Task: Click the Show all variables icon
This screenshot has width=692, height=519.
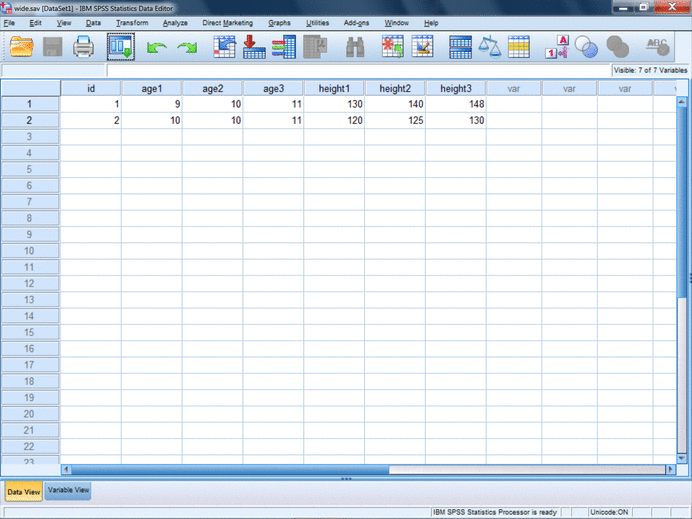Action: point(617,47)
